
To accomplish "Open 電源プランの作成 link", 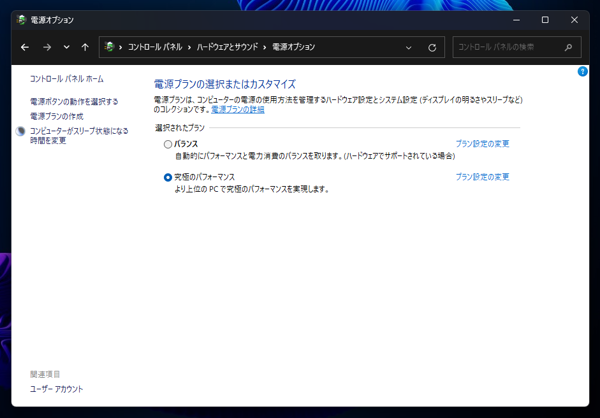I will click(x=57, y=116).
